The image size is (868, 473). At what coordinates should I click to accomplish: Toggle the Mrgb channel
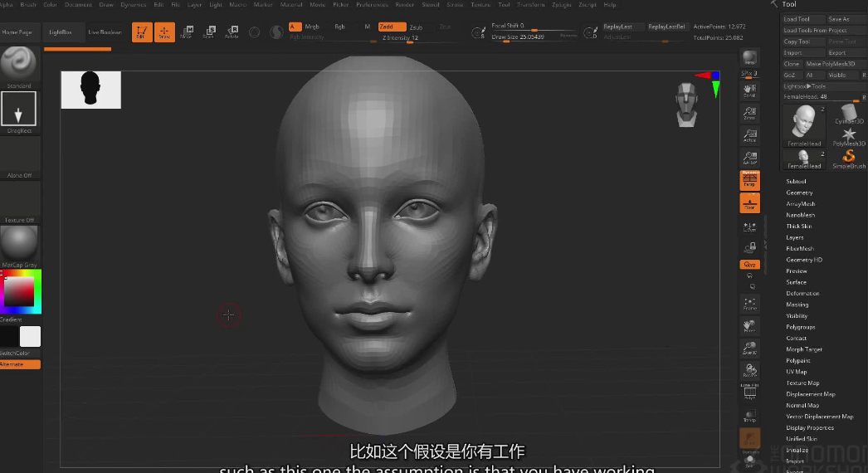point(312,27)
